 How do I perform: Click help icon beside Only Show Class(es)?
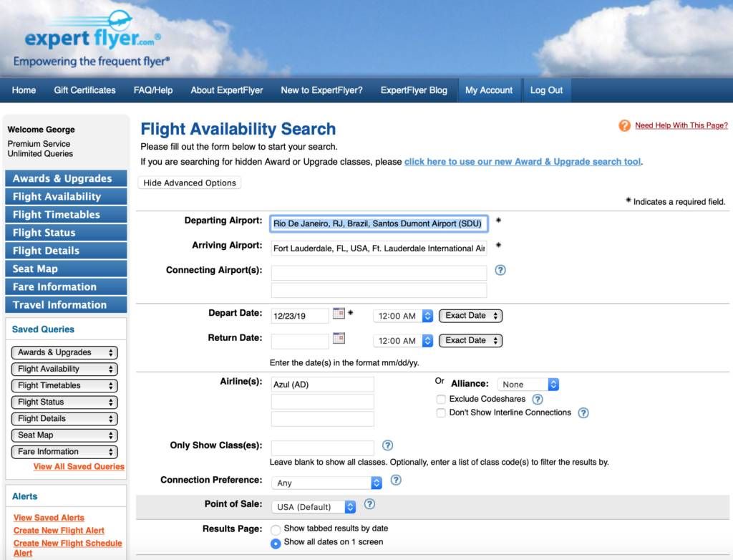[x=387, y=445]
